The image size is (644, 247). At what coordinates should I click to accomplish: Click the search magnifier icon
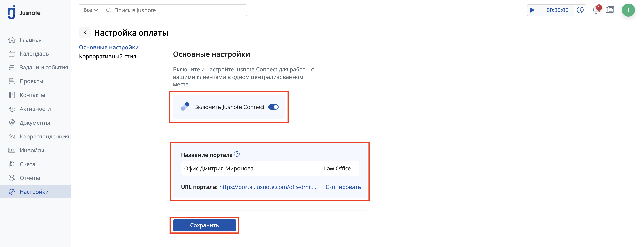[x=109, y=10]
